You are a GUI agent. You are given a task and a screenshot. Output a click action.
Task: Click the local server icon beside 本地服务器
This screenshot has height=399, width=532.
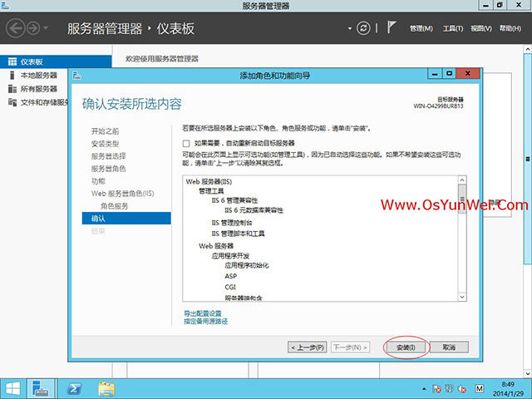(12, 76)
